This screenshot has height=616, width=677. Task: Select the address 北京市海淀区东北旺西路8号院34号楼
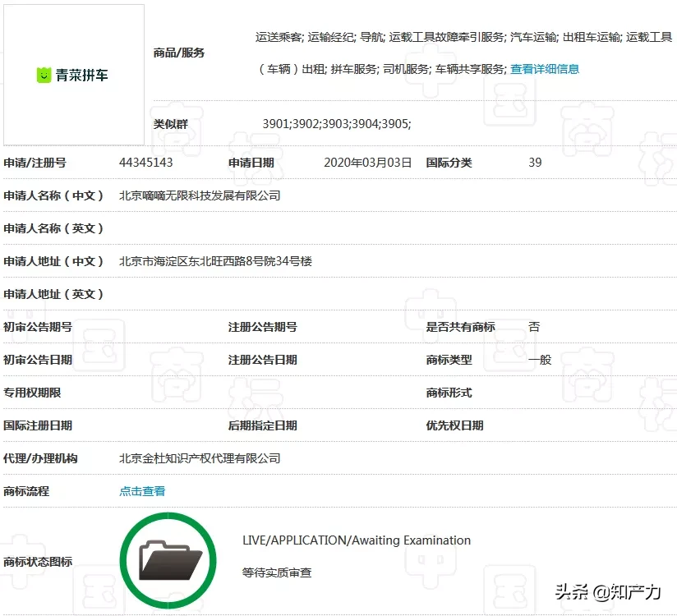pos(215,261)
